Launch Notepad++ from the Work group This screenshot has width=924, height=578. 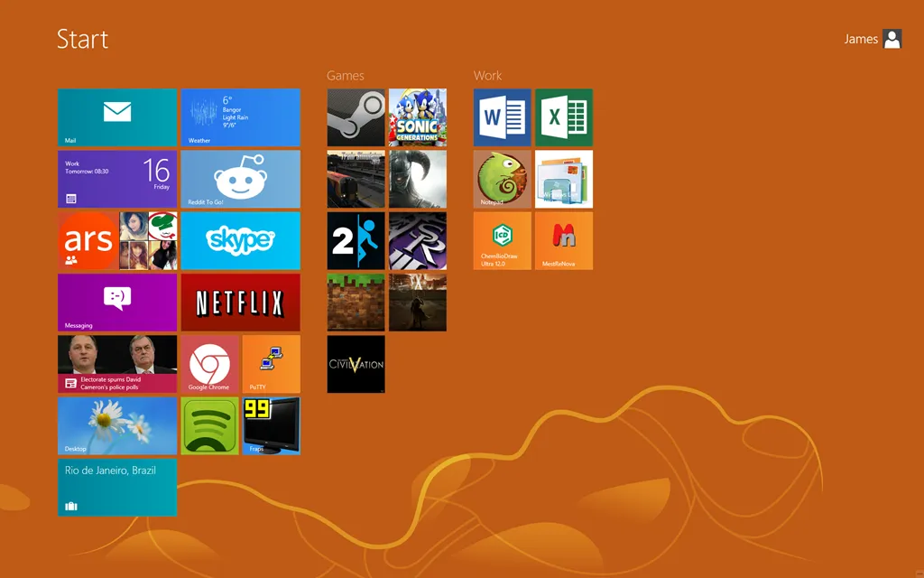502,180
